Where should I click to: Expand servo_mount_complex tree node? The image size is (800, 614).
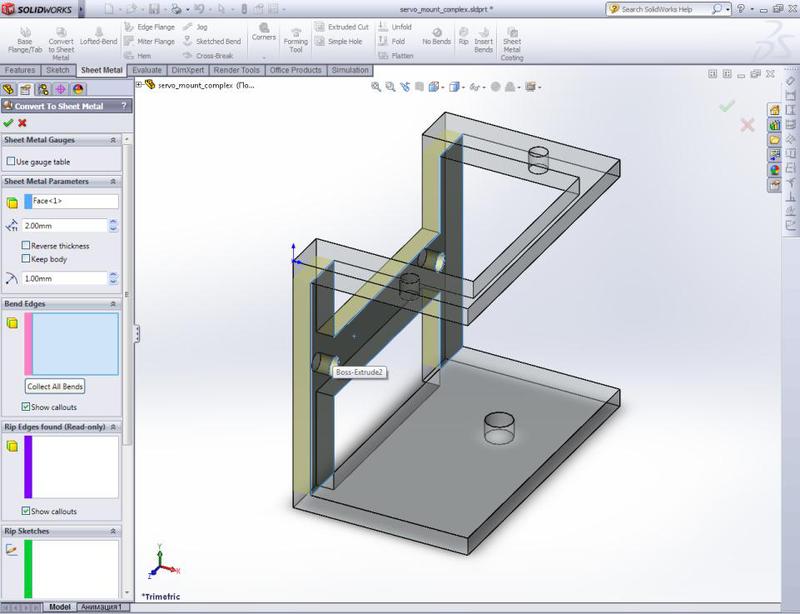tap(139, 85)
